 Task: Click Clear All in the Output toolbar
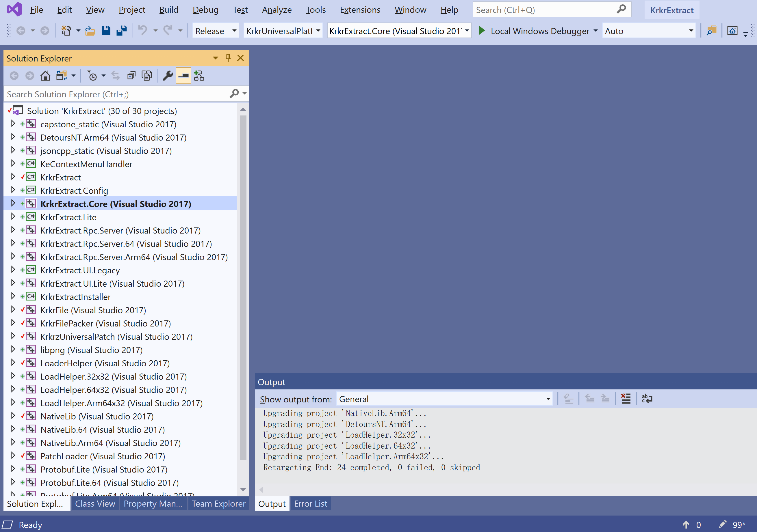[626, 399]
